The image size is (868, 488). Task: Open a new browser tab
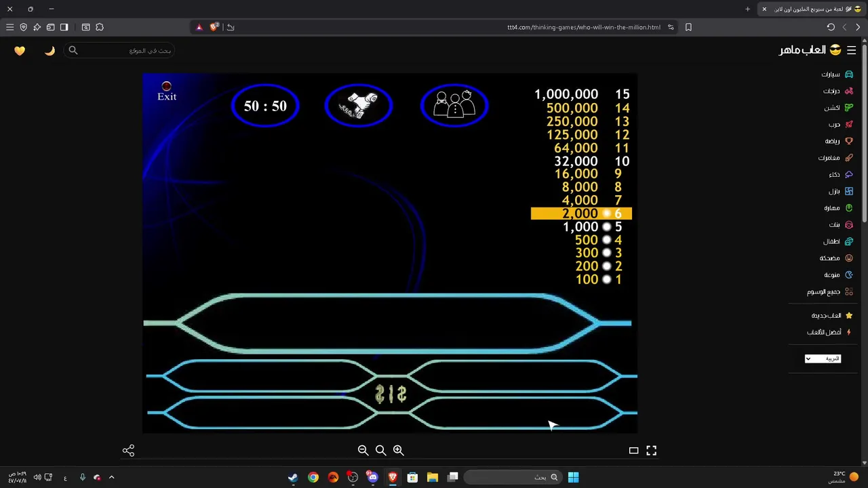(747, 9)
